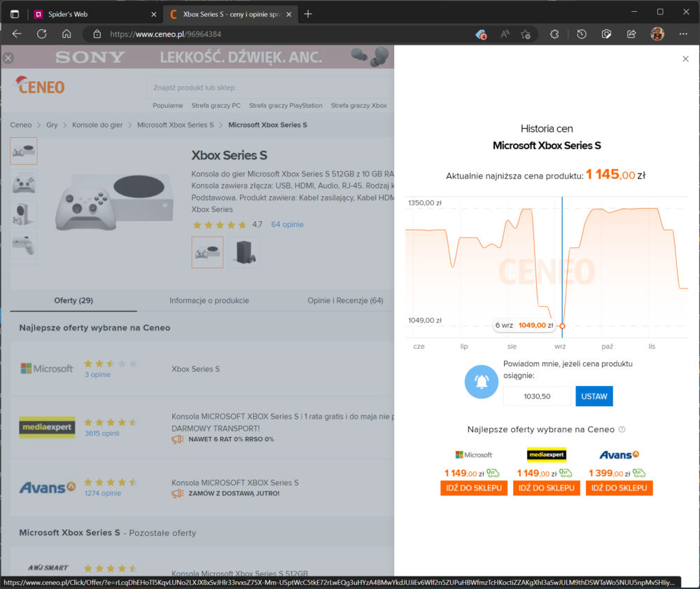Open the Opinie i Recenzje (64) tab
700x589 pixels.
click(345, 300)
